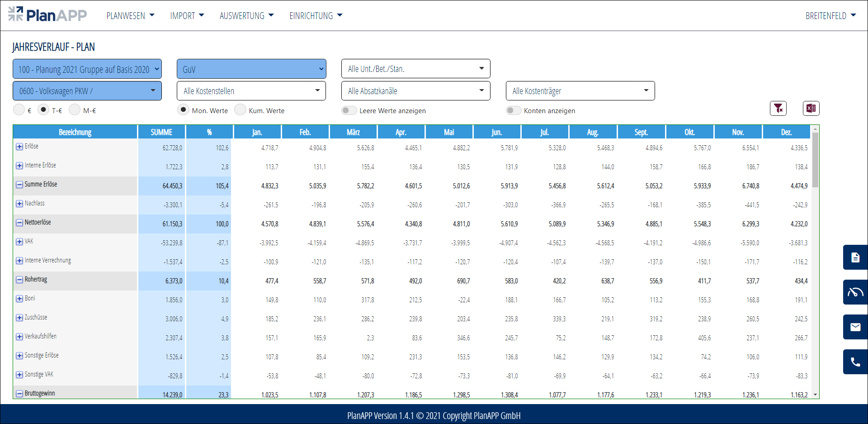Viewport: 868px width, 424px height.
Task: Open the AUSWERTUNG menu
Action: click(246, 16)
